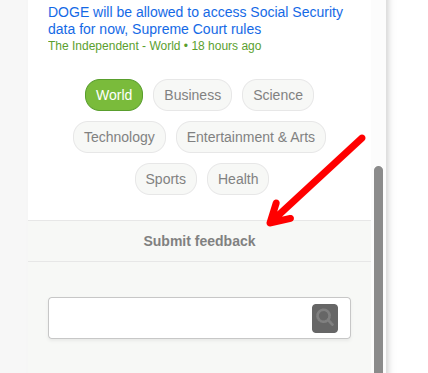This screenshot has width=428, height=373.
Task: Focus the search text field
Action: coord(180,318)
